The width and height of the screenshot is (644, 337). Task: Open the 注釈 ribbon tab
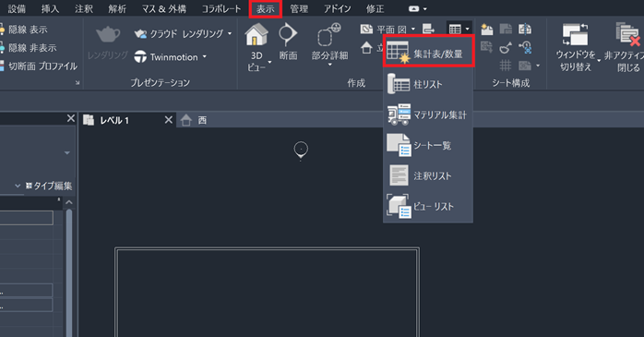84,9
